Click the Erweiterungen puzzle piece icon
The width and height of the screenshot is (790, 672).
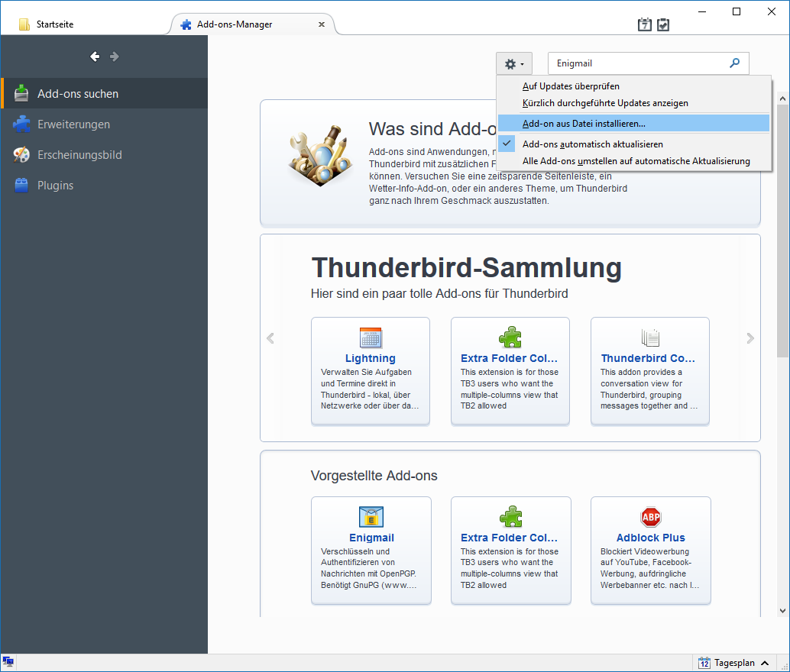pyautogui.click(x=21, y=124)
